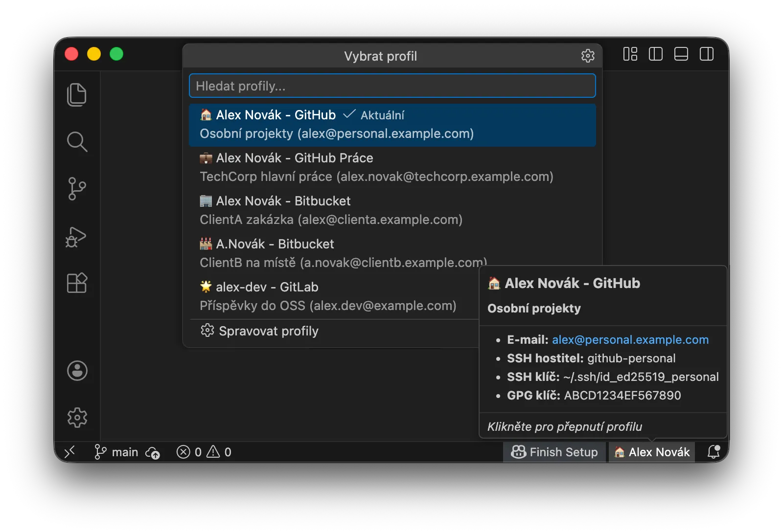Click alex@personal.example.com email link
The height and width of the screenshot is (532, 783).
pyautogui.click(x=630, y=340)
